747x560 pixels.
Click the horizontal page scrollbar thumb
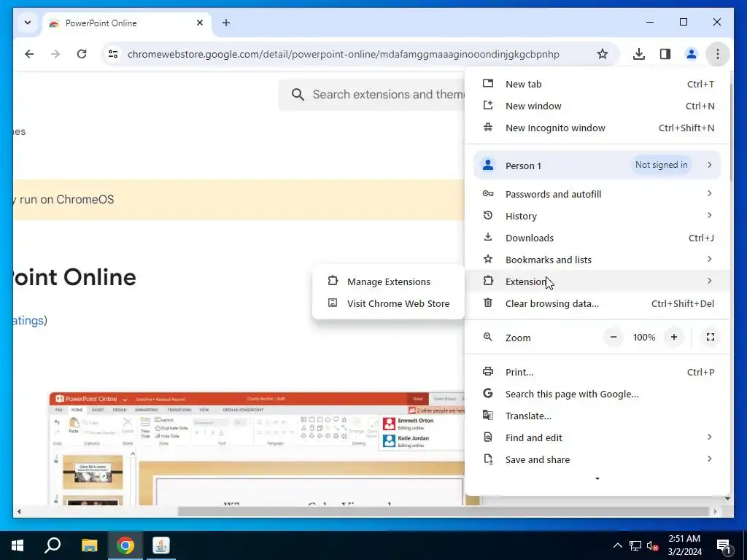[443, 511]
